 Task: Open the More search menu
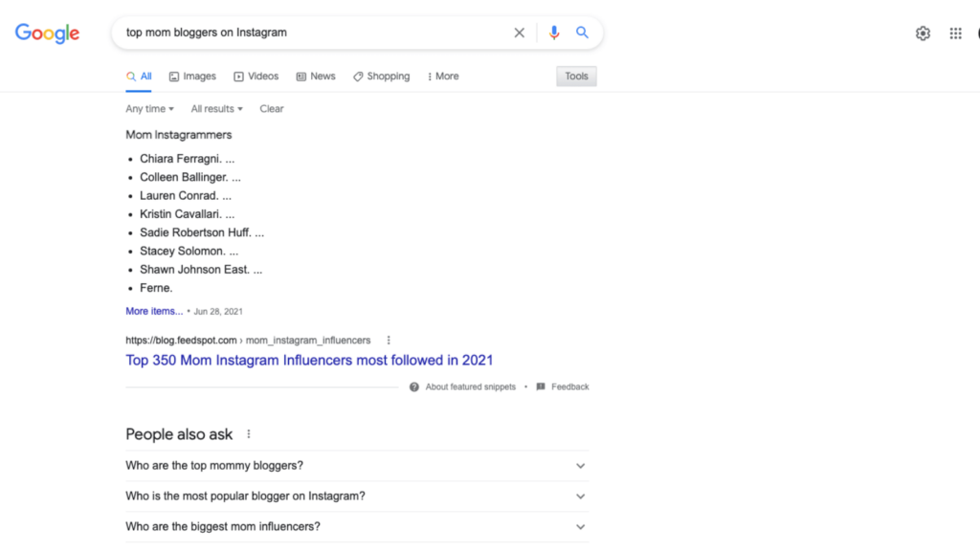pos(442,77)
